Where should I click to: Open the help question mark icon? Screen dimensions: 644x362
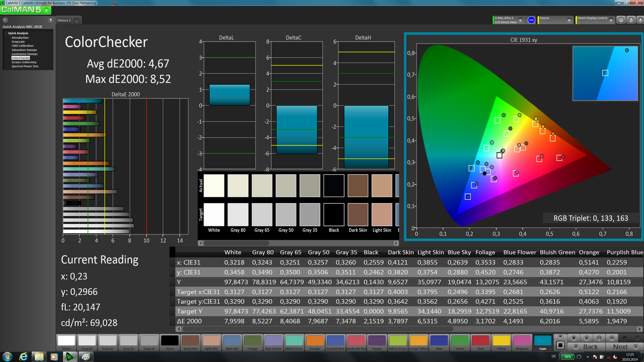click(631, 20)
